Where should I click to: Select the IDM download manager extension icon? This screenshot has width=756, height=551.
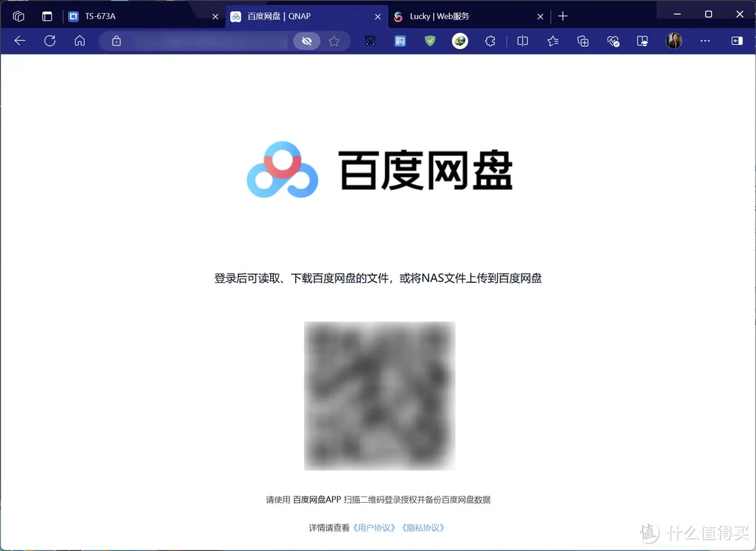(x=459, y=41)
